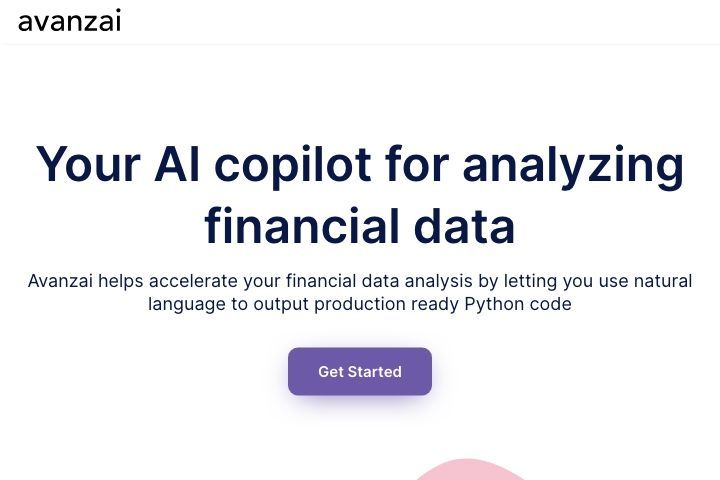The height and width of the screenshot is (480, 720).
Task: Click the 'financial data' heading line
Action: 360,226
